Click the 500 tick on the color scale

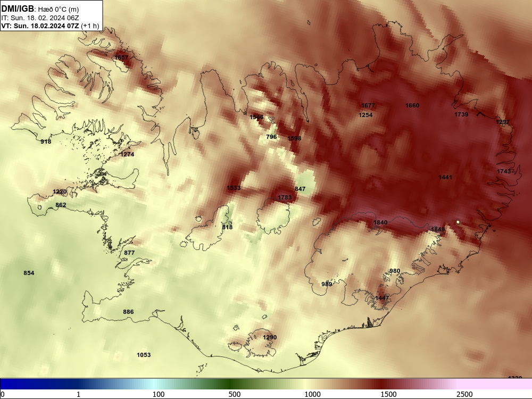tap(235, 394)
